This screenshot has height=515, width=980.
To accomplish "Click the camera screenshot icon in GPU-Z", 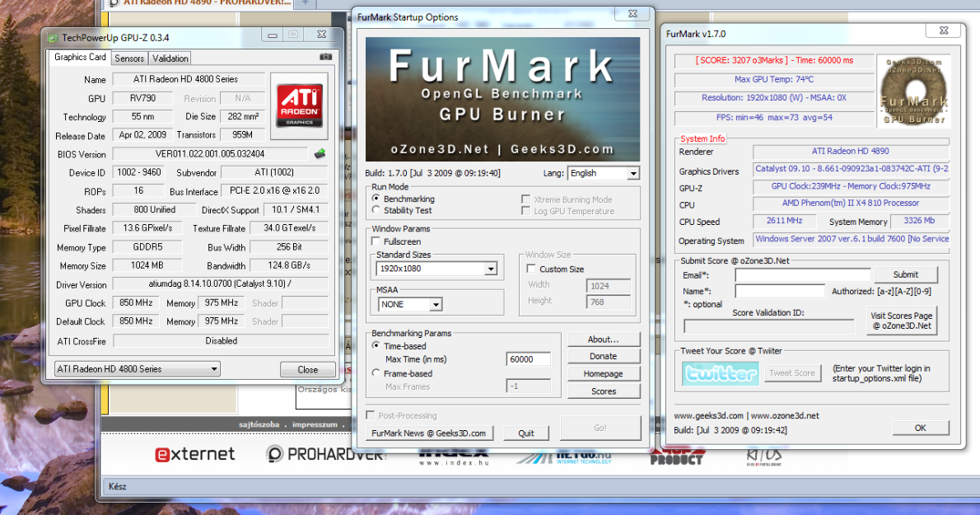I will (325, 57).
